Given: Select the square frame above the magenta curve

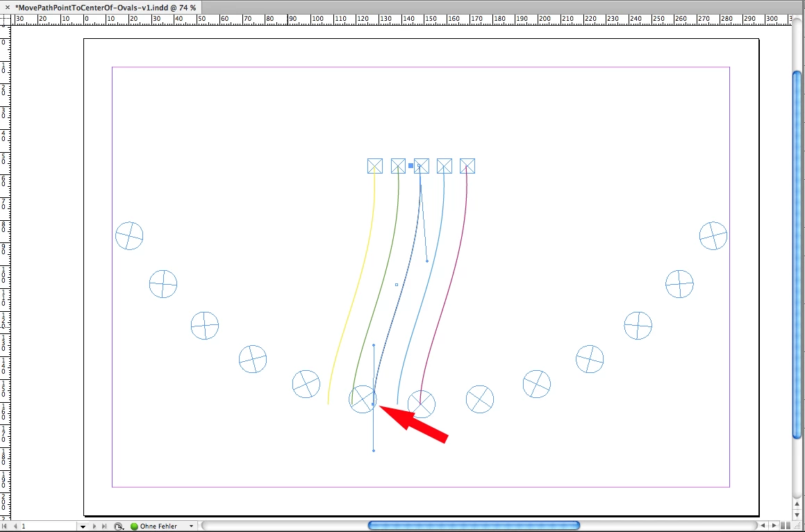Looking at the screenshot, I should (467, 166).
